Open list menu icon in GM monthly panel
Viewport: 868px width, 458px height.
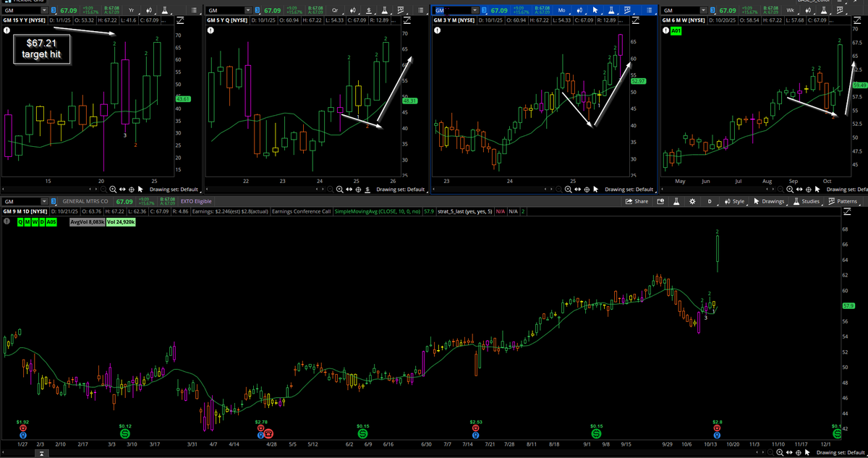[649, 10]
